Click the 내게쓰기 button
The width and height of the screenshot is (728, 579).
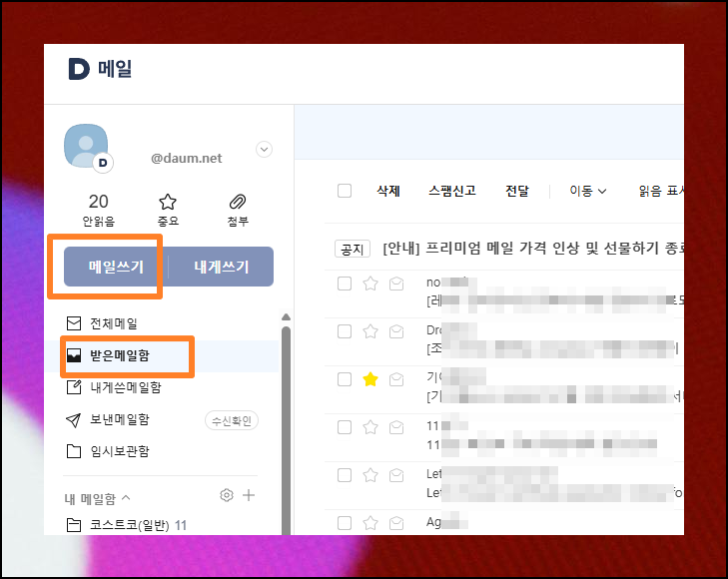click(x=221, y=267)
